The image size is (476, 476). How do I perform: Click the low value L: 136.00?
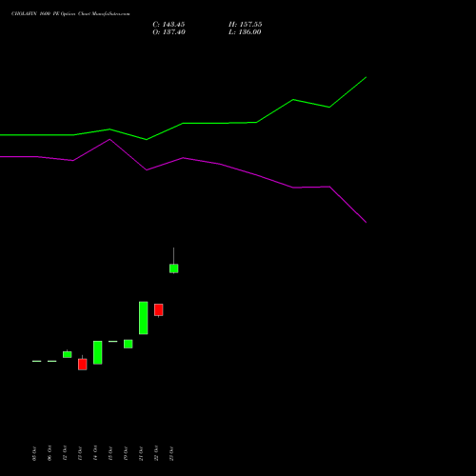pos(245,32)
